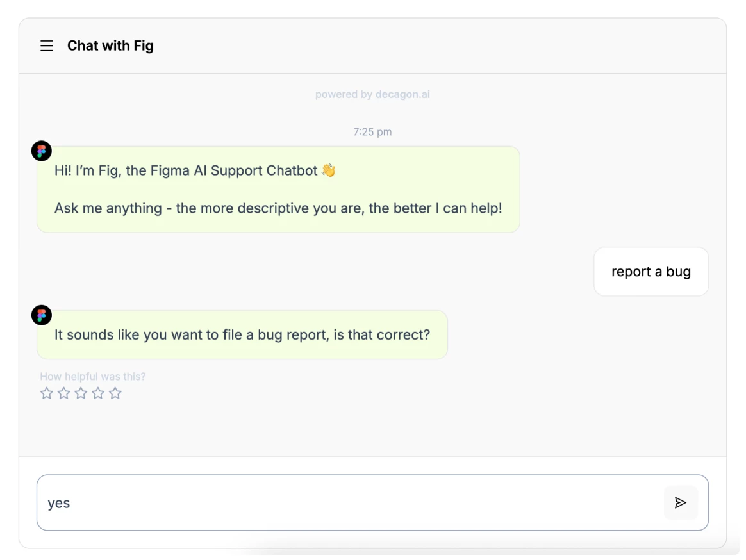Rate the response two stars
This screenshot has height=560, width=746.
(x=63, y=393)
